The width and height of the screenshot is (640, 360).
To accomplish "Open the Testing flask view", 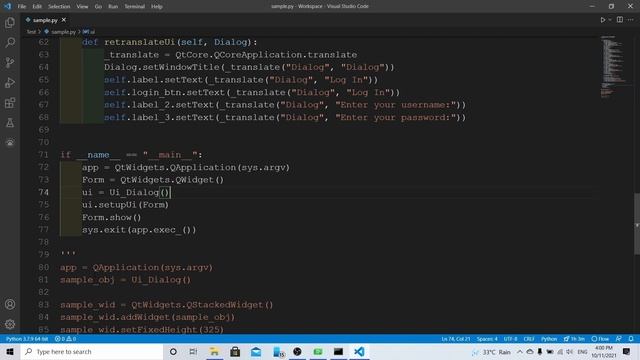I will (10, 122).
